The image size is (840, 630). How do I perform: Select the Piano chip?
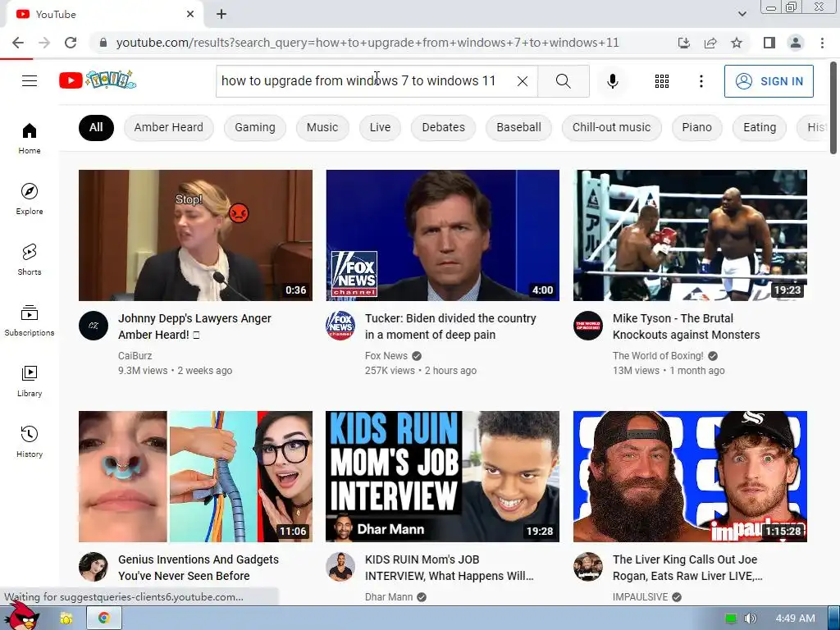(696, 127)
